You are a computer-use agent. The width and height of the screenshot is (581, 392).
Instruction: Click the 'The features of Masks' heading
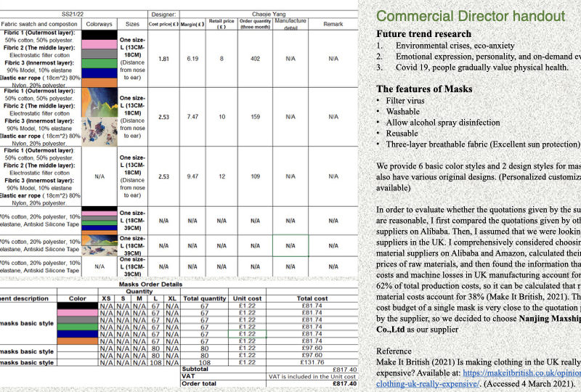[x=424, y=89]
